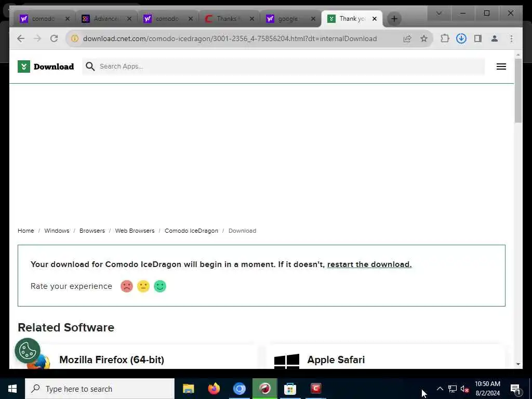
Task: Reload the current page
Action: click(54, 38)
